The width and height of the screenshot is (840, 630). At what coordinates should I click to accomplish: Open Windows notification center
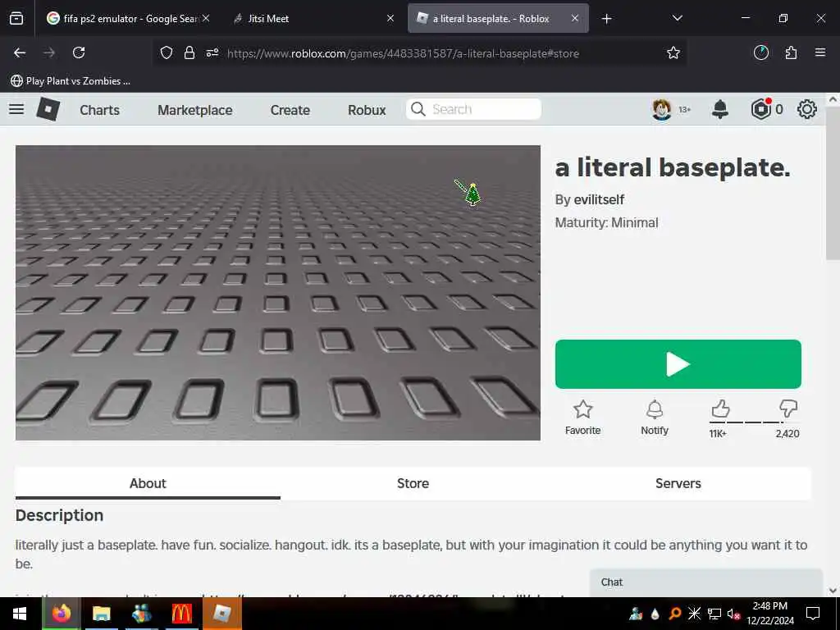coord(813,614)
